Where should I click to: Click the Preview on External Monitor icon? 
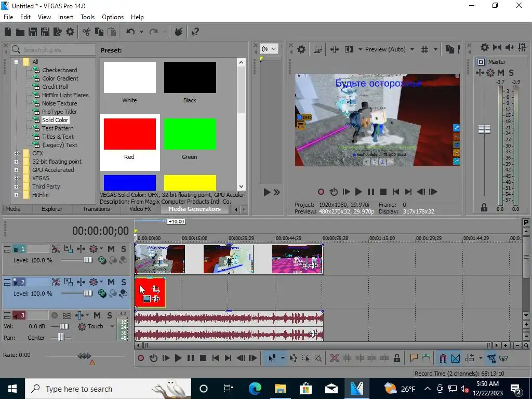tap(318, 49)
